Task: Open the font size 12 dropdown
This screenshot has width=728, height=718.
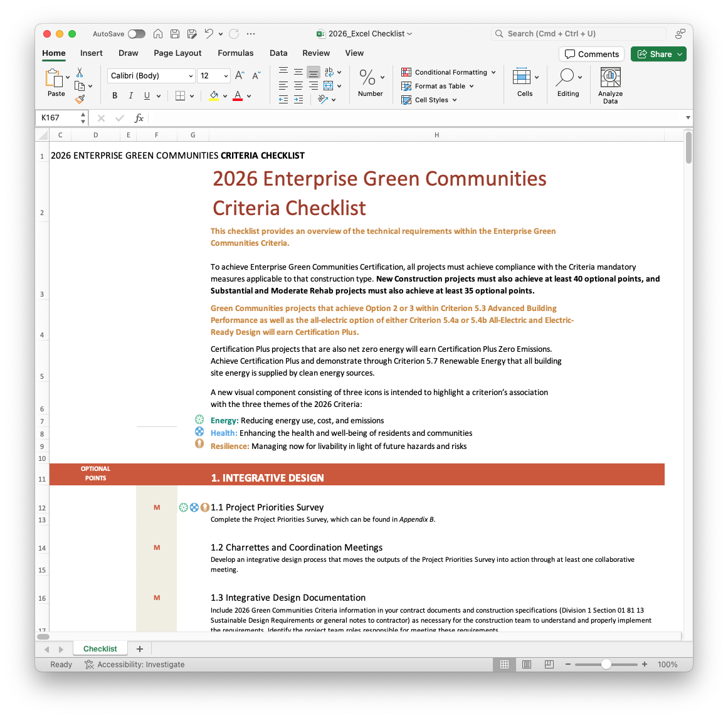Action: coord(214,76)
